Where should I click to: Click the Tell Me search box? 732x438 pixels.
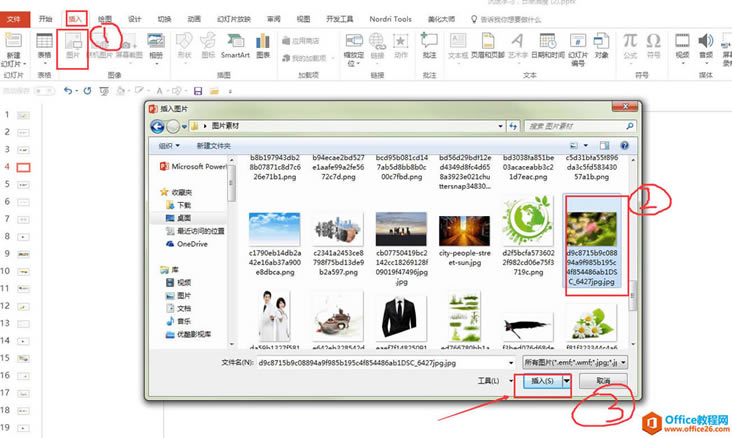[x=506, y=19]
